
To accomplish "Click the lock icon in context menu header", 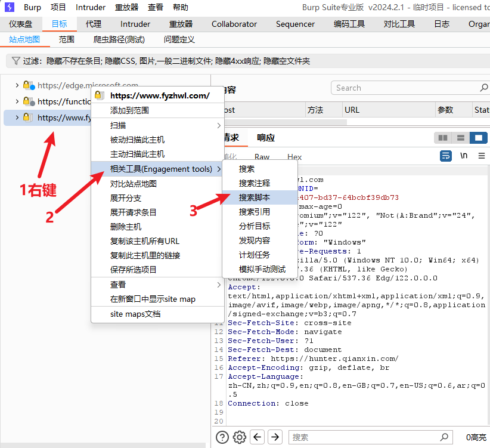I will pos(100,95).
